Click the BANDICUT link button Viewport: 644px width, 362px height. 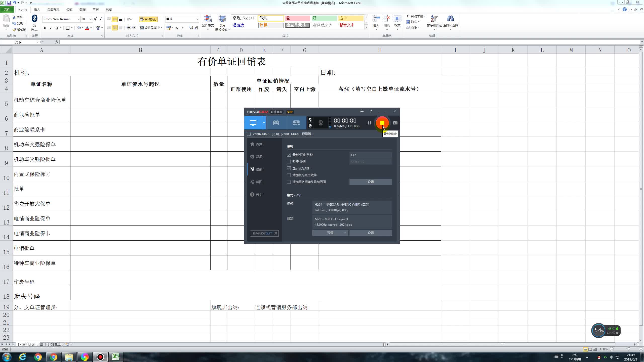264,234
